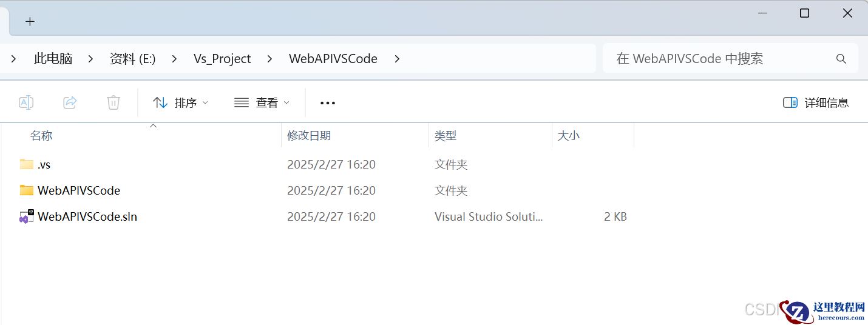Sort by 类型 column header

point(445,136)
